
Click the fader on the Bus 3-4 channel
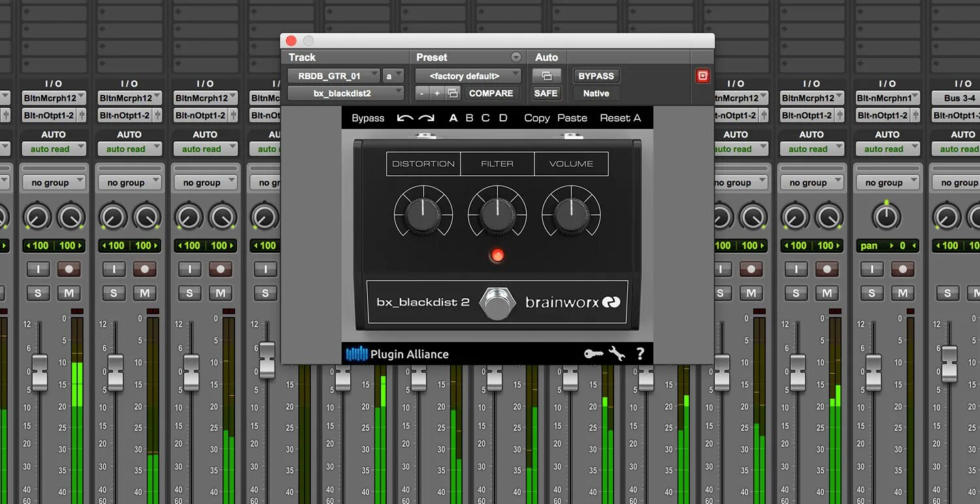tap(949, 363)
